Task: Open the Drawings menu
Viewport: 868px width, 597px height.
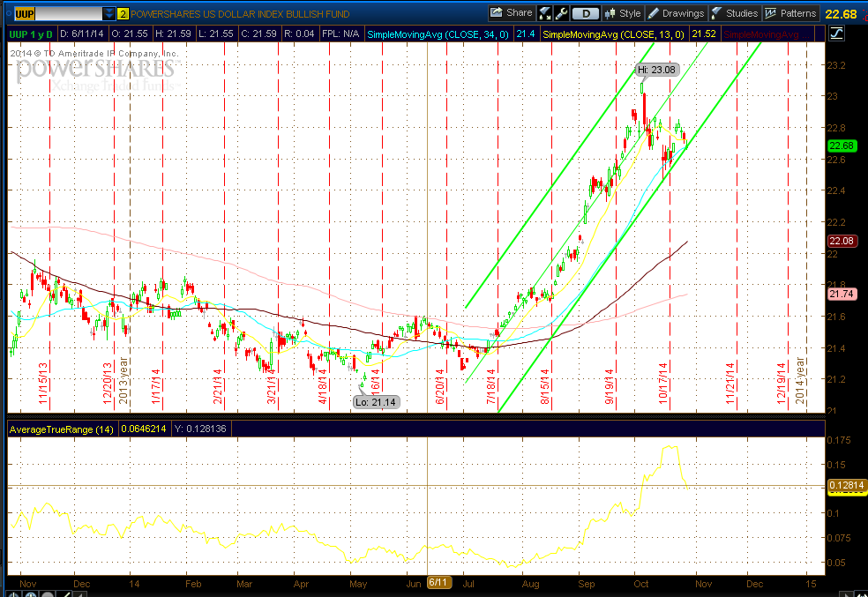Action: coord(676,13)
